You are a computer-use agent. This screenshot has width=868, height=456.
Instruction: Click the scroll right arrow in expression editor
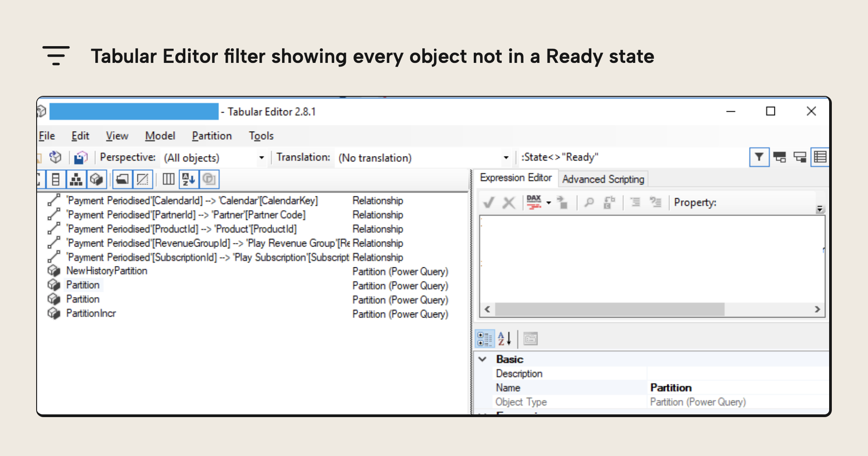click(817, 309)
